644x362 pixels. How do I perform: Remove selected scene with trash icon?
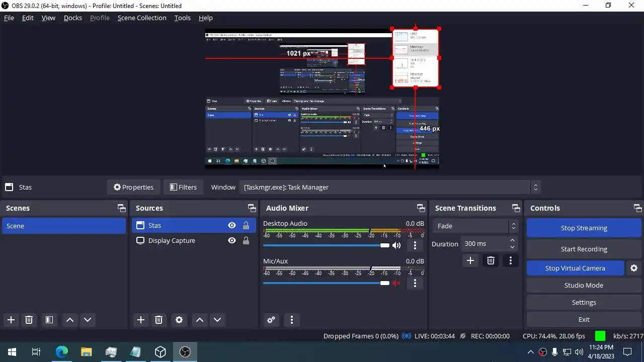(x=29, y=320)
